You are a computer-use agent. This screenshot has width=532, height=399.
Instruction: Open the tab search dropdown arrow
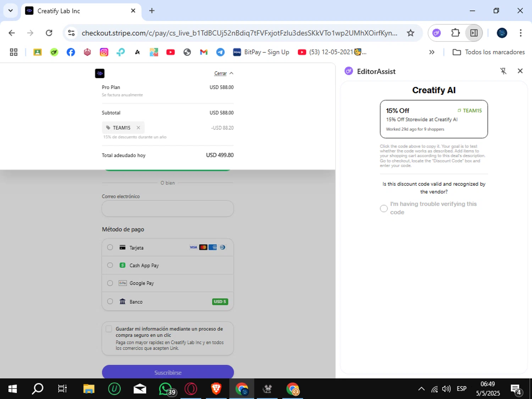[11, 11]
